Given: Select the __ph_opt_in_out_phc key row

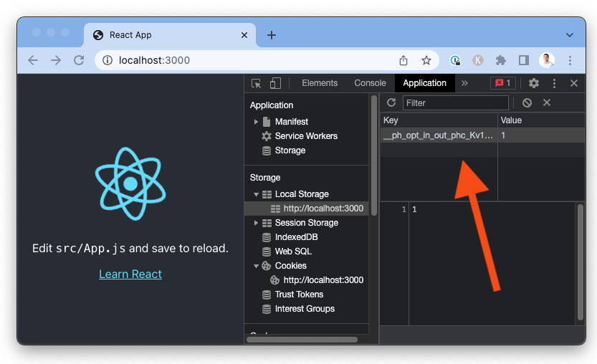Looking at the screenshot, I should (438, 135).
